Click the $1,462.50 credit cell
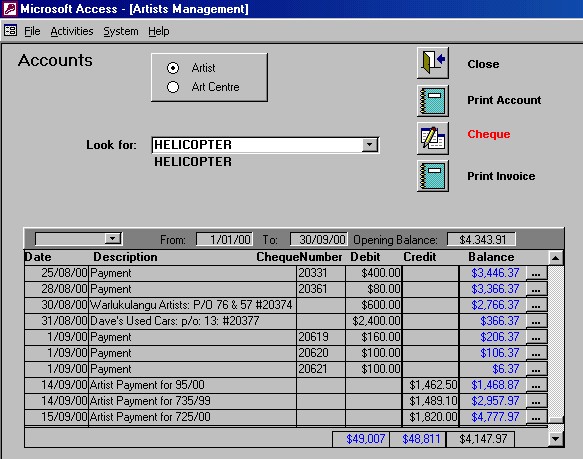The height and width of the screenshot is (459, 583). point(431,385)
